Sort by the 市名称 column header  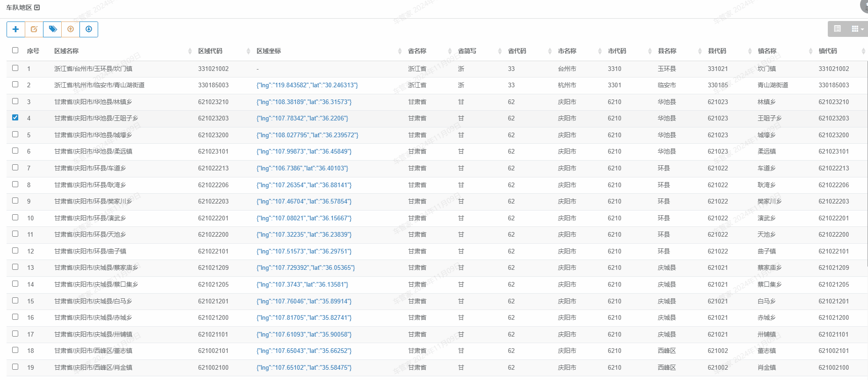tap(567, 51)
